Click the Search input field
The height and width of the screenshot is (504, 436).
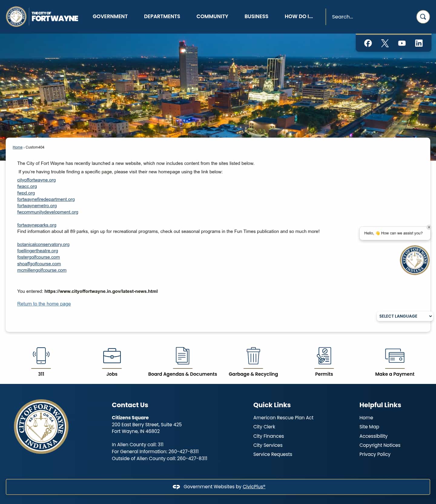coord(371,17)
